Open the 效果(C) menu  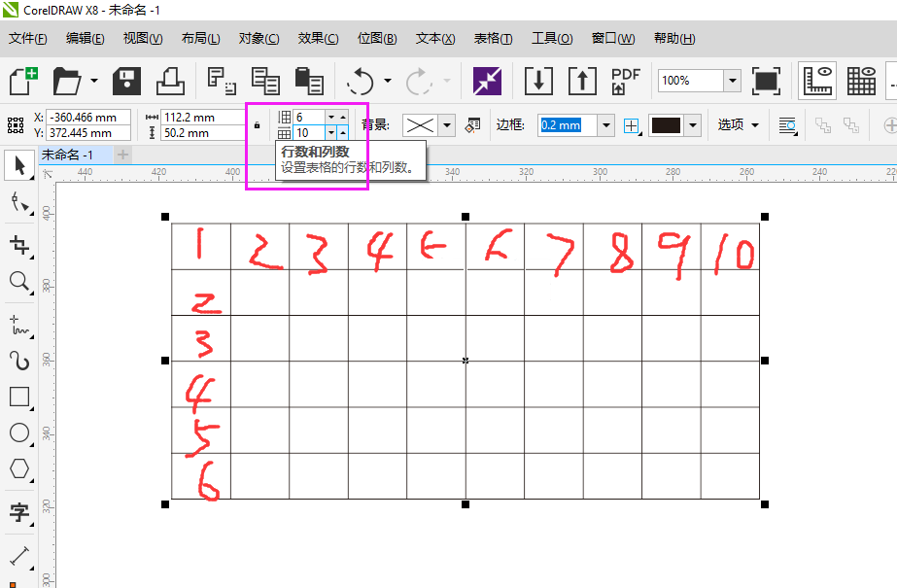tap(318, 38)
